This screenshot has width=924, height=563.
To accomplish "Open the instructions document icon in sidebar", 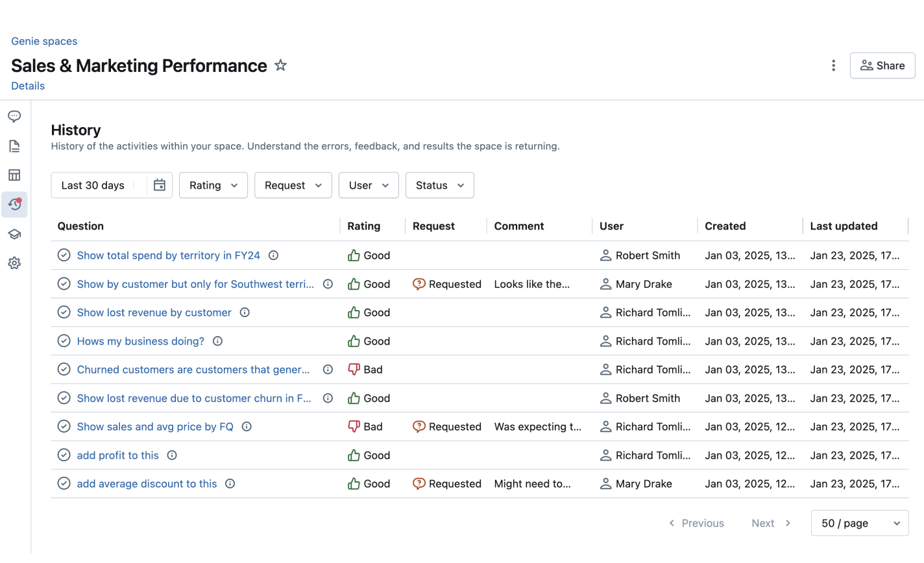I will point(14,146).
